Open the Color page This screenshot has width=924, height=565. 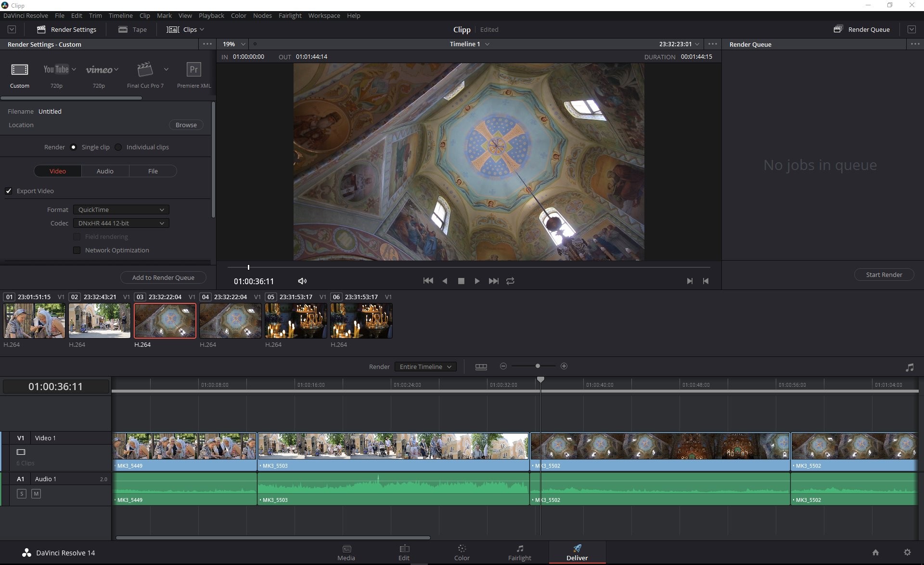pyautogui.click(x=461, y=552)
